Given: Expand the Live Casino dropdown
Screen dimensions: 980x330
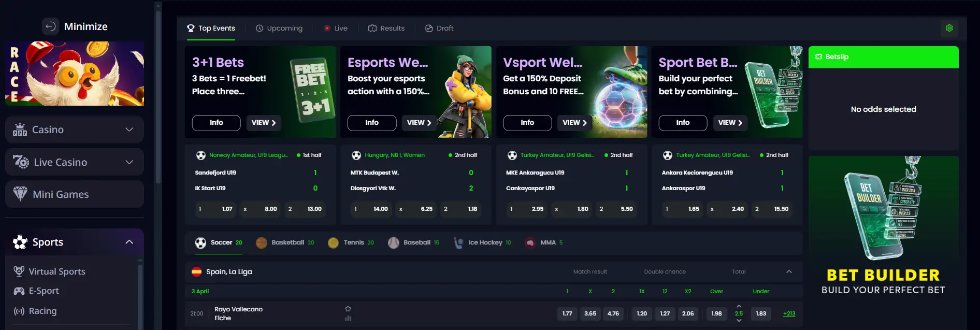Looking at the screenshot, I should pos(129,162).
